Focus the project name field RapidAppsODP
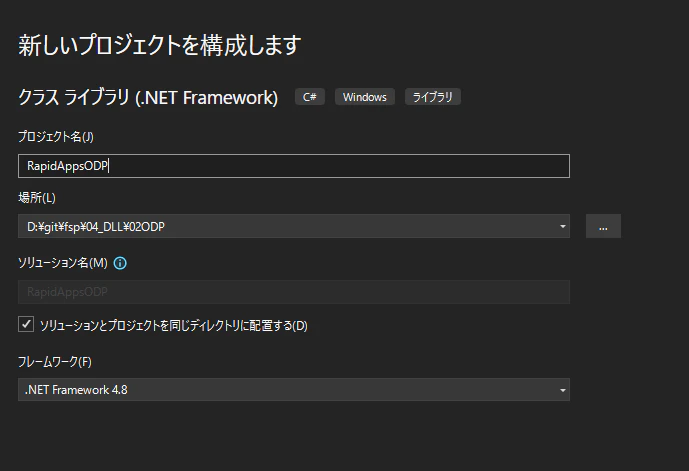This screenshot has width=689, height=471. tap(294, 166)
